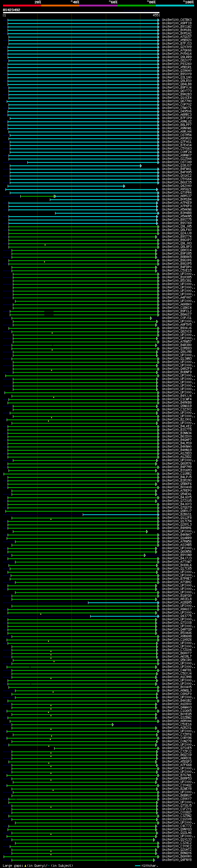Select hit label UniRef100_Q7XPR4
Viewport: 197px width, 868px height.
pos(177,193)
